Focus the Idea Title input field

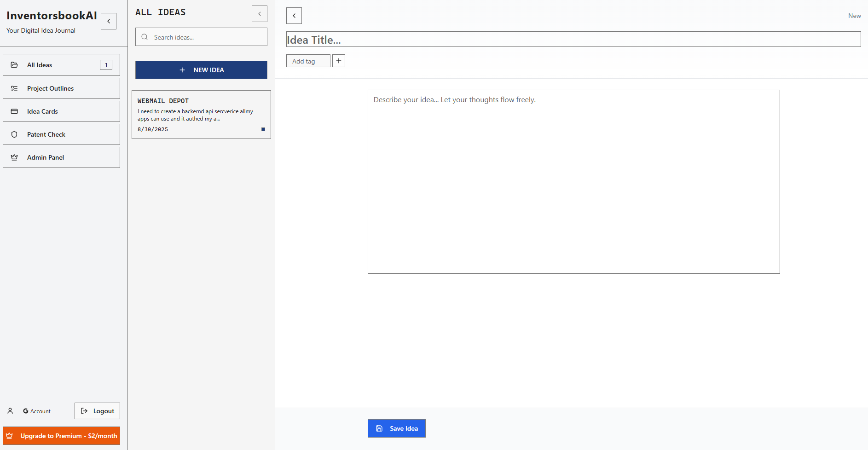pos(573,40)
